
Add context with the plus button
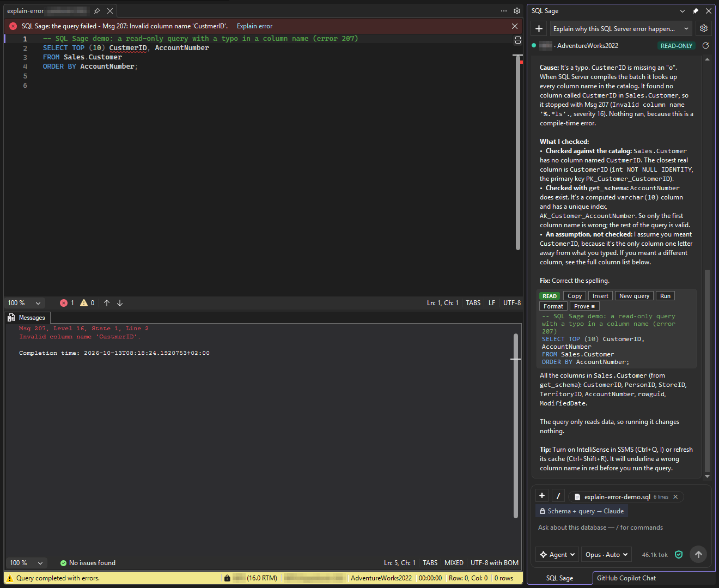point(542,496)
